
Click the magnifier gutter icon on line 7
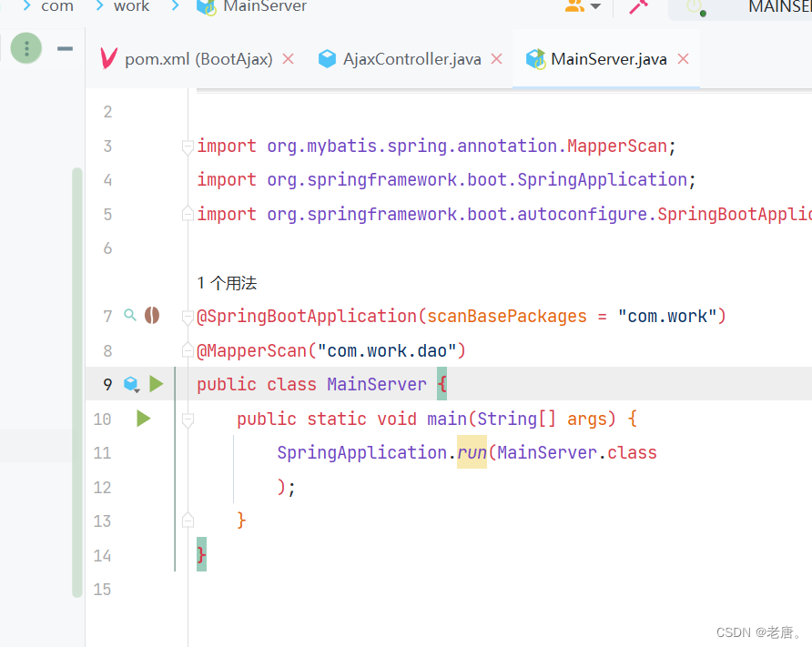pos(130,315)
